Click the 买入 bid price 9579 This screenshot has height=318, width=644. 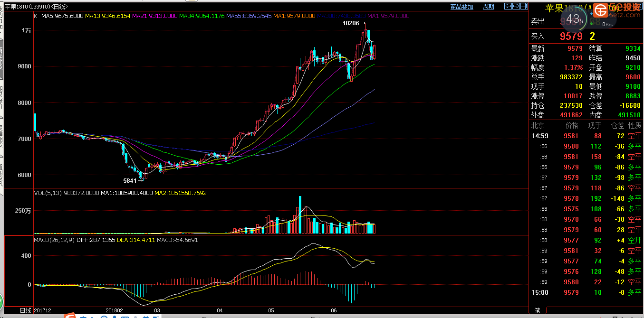click(571, 36)
